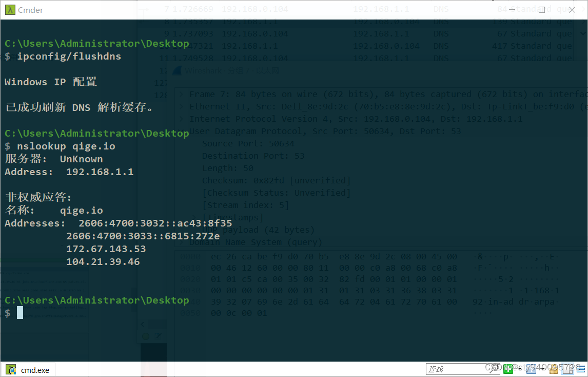Click the Cmder title text

(x=30, y=10)
